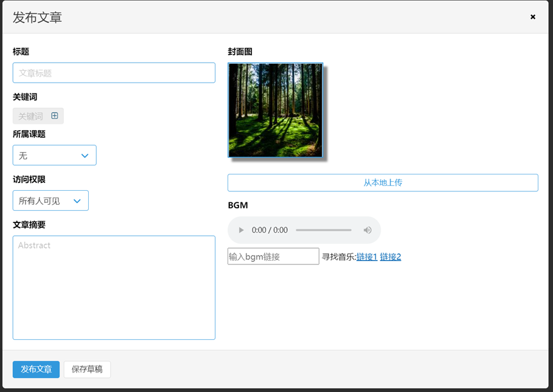The width and height of the screenshot is (553, 392).
Task: Click the 文章标题 title input field
Action: point(114,72)
